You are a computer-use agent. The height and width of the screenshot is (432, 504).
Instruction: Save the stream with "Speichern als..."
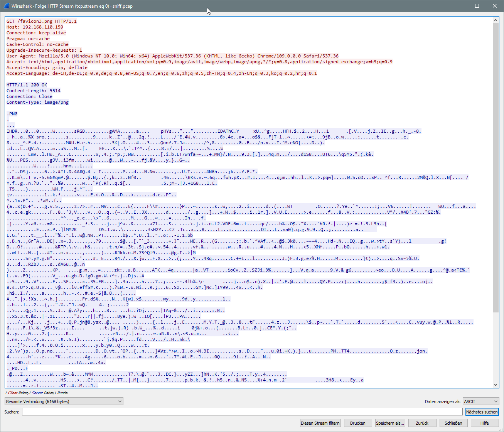tap(390, 423)
